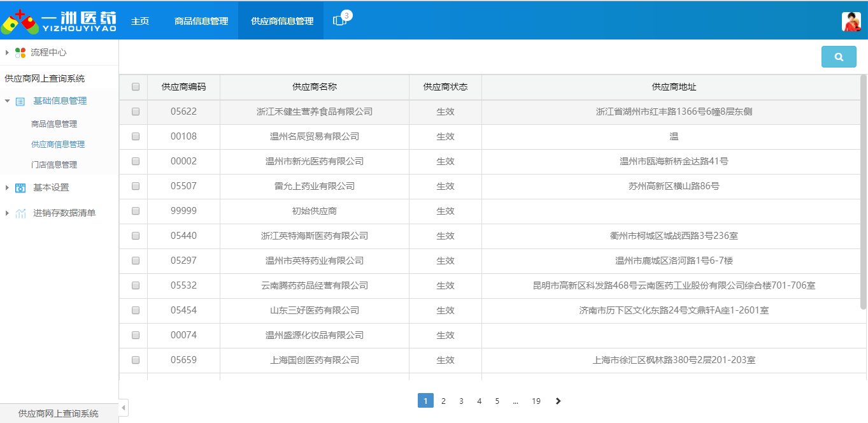Open notifications with badge count 3
Screen dimensions: 868x423
click(339, 20)
